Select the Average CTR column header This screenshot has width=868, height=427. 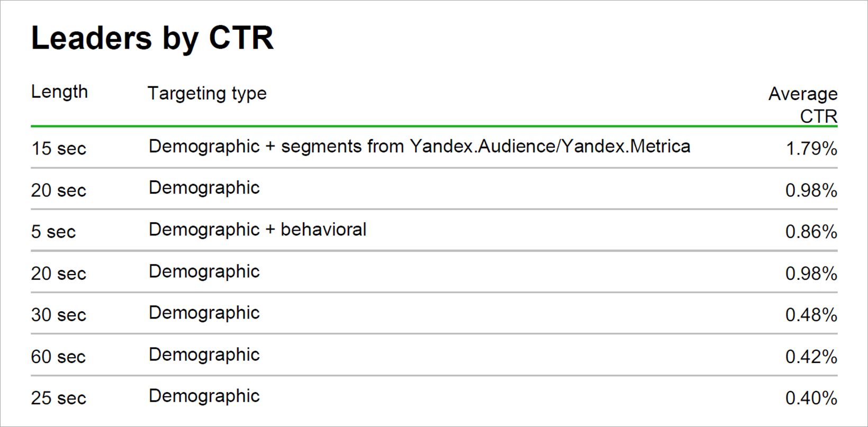(x=802, y=105)
